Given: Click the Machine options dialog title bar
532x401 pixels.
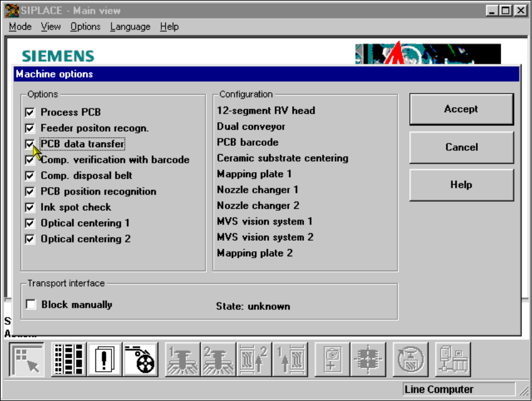Looking at the screenshot, I should click(x=267, y=74).
